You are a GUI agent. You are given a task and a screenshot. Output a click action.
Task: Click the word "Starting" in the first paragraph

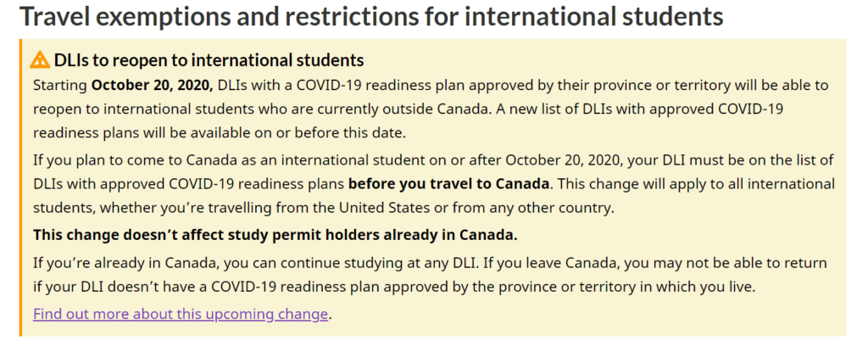click(x=60, y=85)
